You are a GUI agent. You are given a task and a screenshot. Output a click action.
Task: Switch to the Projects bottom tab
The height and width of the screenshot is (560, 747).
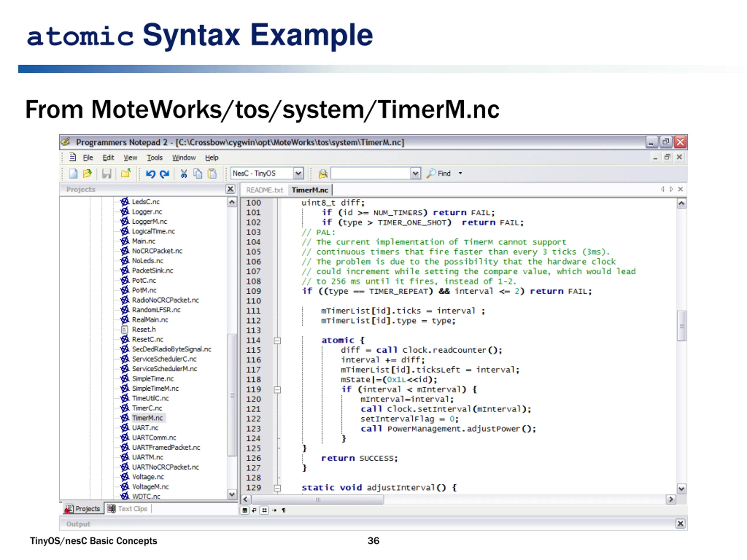[83, 509]
